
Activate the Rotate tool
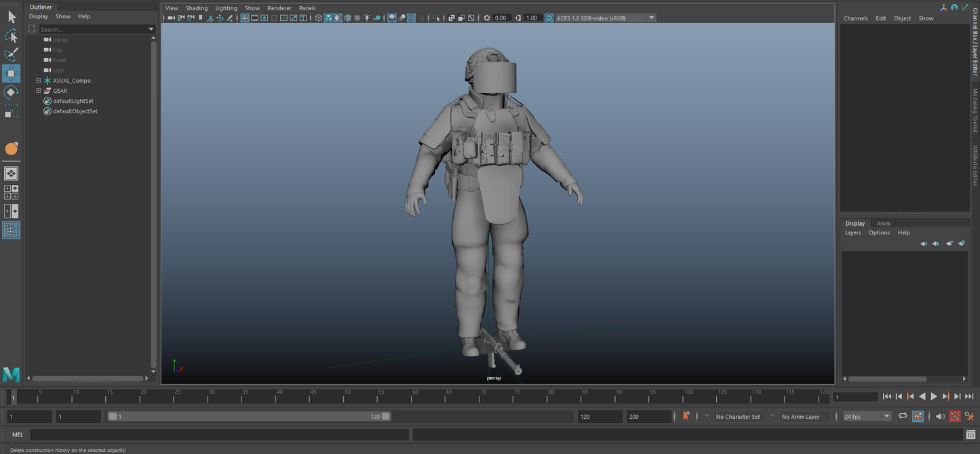(x=12, y=92)
